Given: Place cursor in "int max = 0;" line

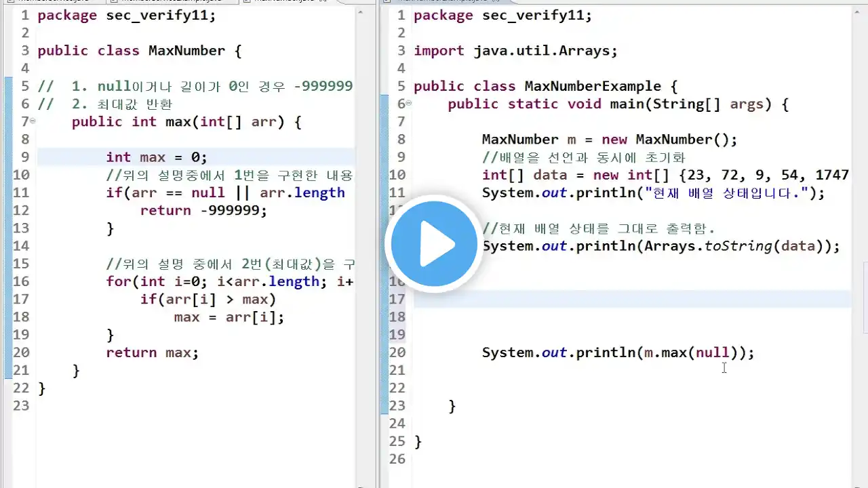Looking at the screenshot, I should 157,157.
